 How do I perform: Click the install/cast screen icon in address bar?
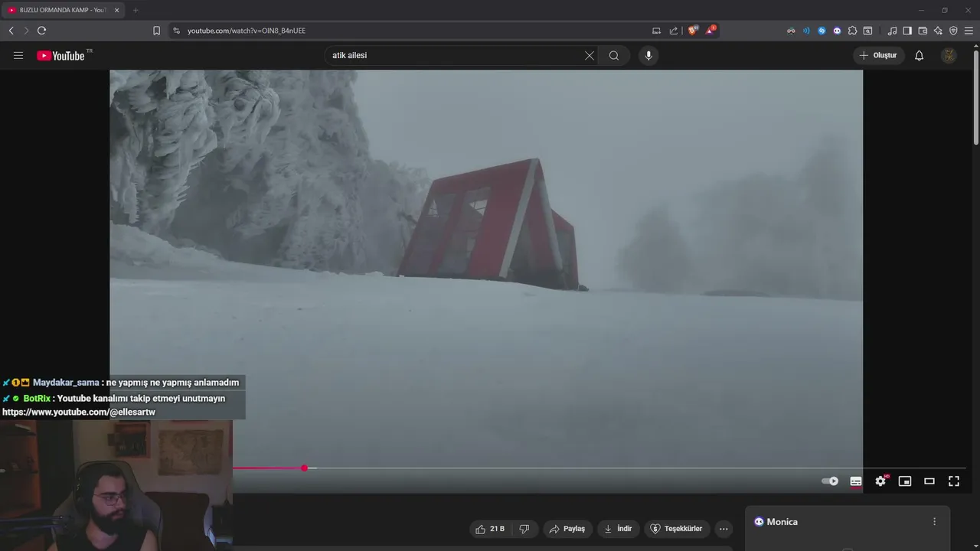(656, 31)
